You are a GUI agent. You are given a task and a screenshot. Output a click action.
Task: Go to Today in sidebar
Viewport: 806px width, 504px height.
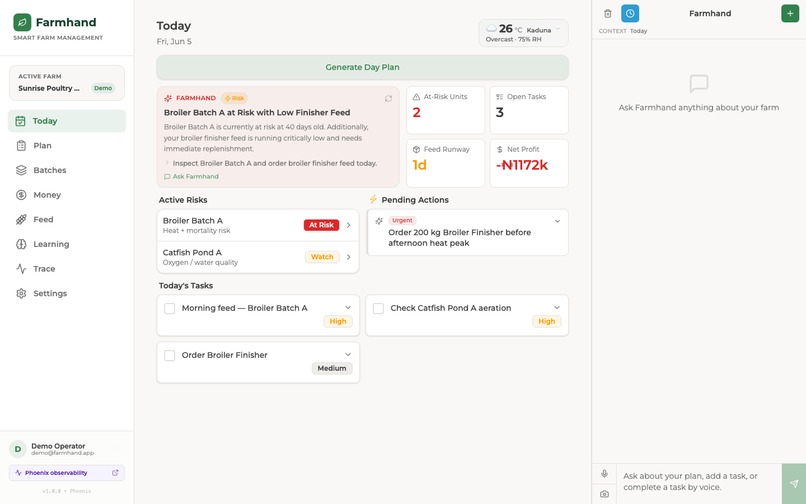[x=67, y=121]
